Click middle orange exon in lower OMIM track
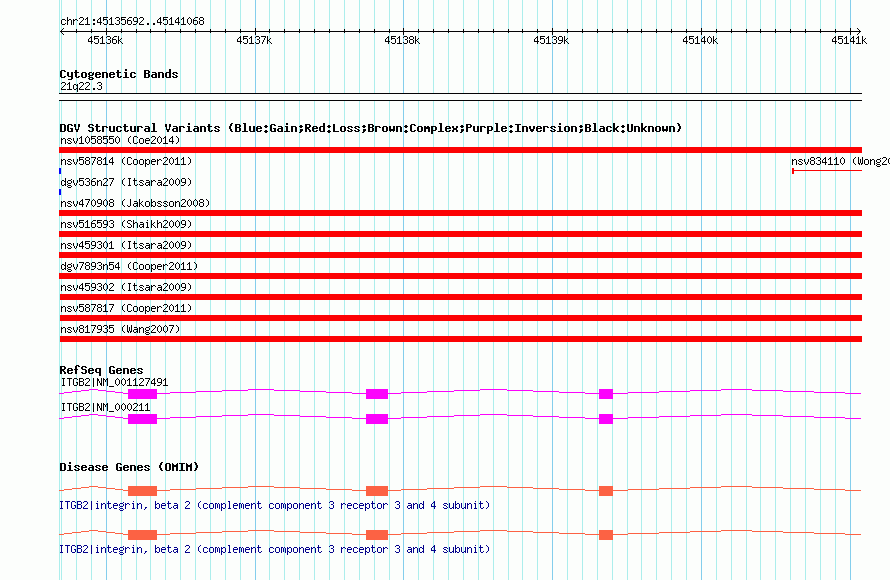Image resolution: width=890 pixels, height=580 pixels. click(x=377, y=535)
